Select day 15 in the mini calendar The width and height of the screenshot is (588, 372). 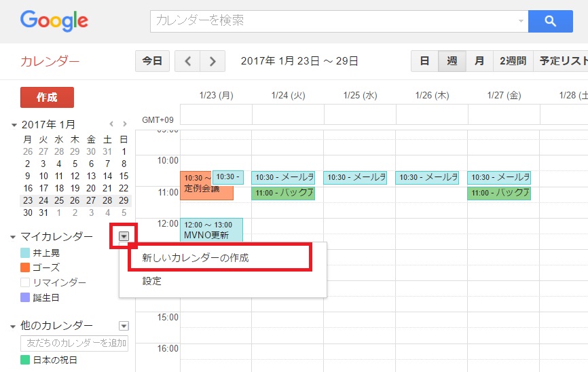pos(124,176)
